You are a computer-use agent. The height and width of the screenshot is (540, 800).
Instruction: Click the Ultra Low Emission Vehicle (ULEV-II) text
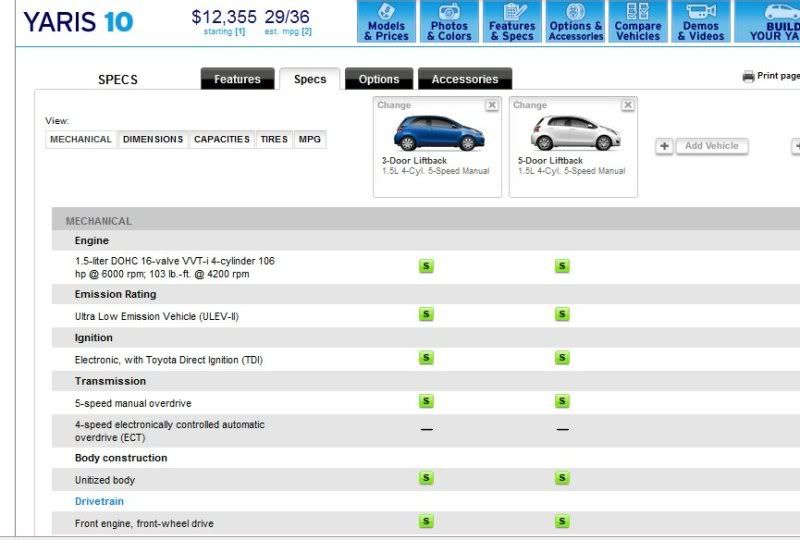tap(157, 316)
